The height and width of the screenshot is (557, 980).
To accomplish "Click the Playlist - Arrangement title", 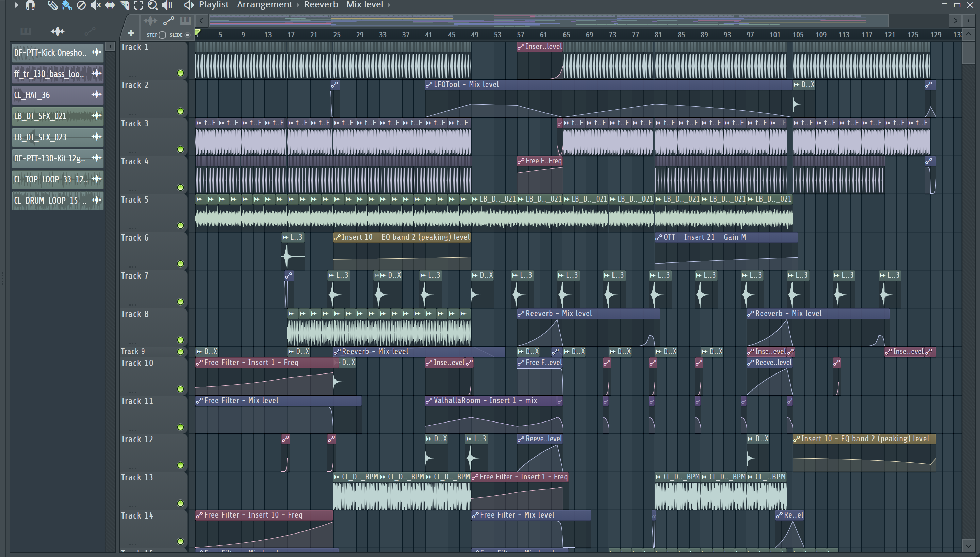I will pos(245,4).
